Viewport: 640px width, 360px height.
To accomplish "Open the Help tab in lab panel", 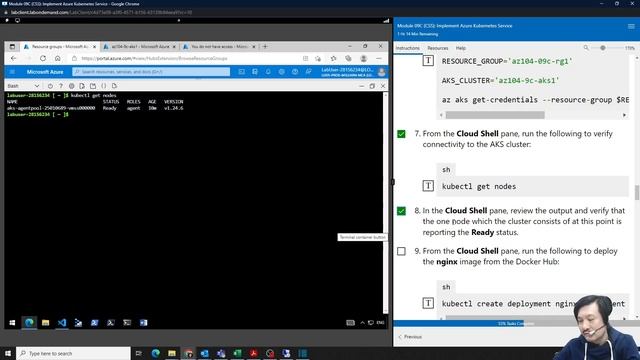I will point(461,48).
